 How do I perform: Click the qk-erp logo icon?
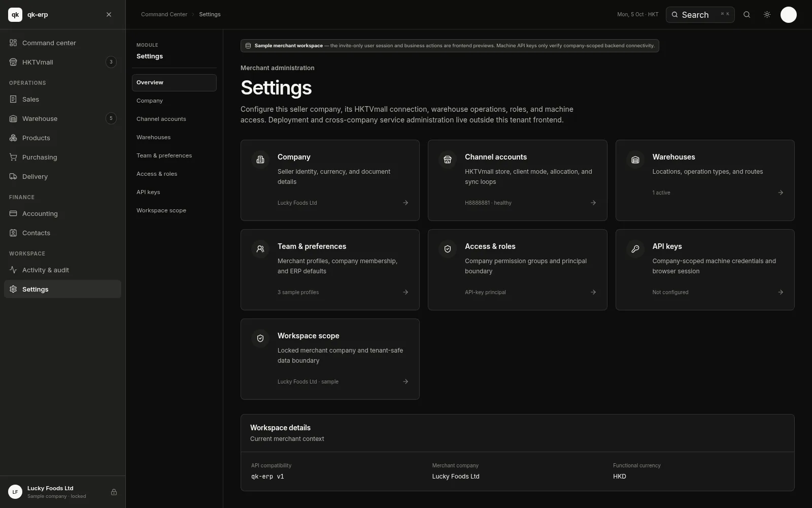coord(15,15)
